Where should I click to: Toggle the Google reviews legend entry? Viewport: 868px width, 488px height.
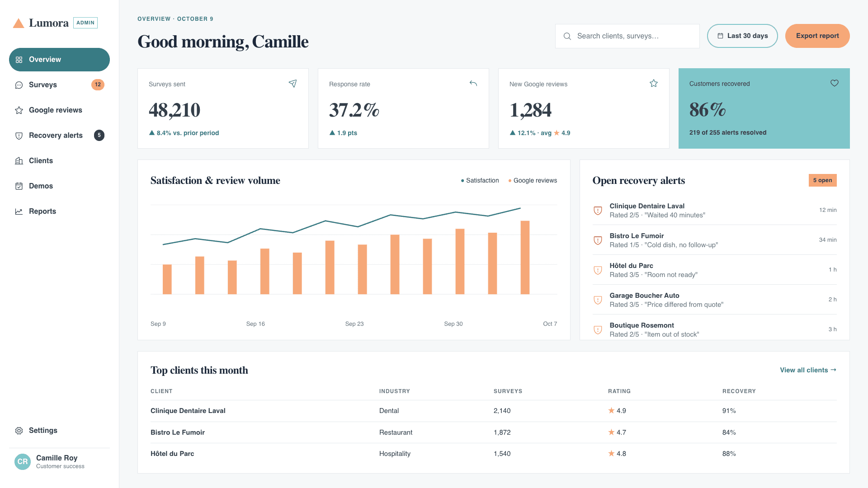(533, 181)
